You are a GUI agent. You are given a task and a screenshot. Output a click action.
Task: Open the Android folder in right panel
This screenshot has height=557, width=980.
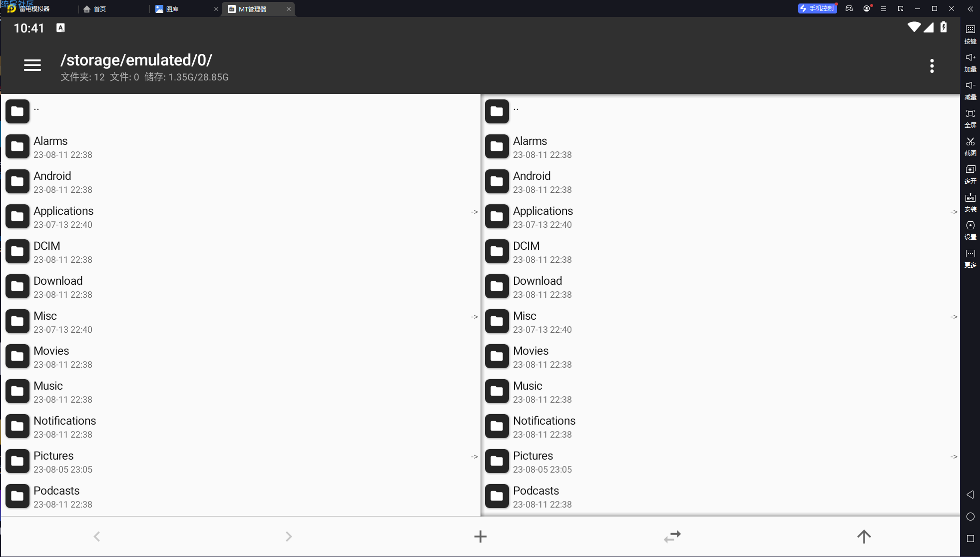(x=720, y=181)
